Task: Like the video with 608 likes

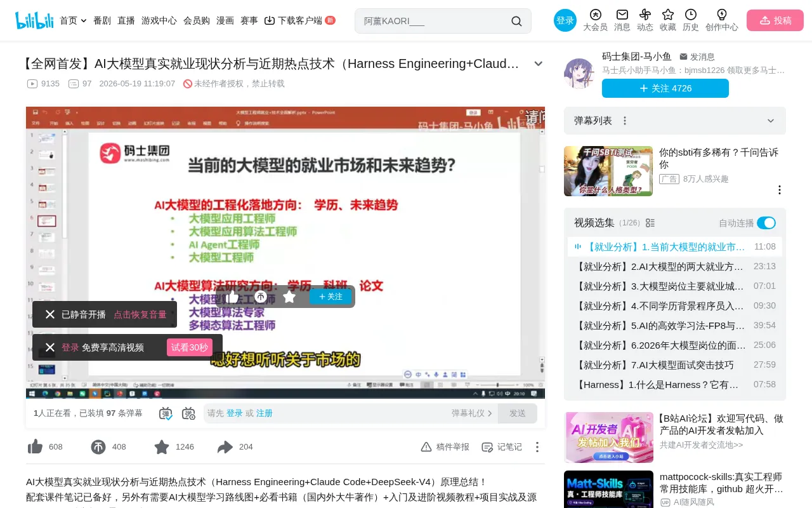Action: coord(36,447)
